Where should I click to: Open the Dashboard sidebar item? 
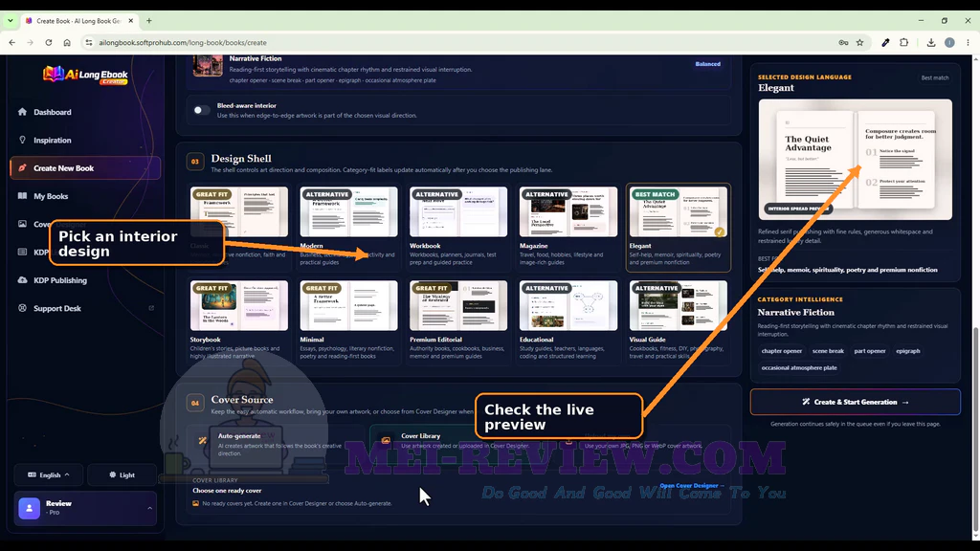53,112
